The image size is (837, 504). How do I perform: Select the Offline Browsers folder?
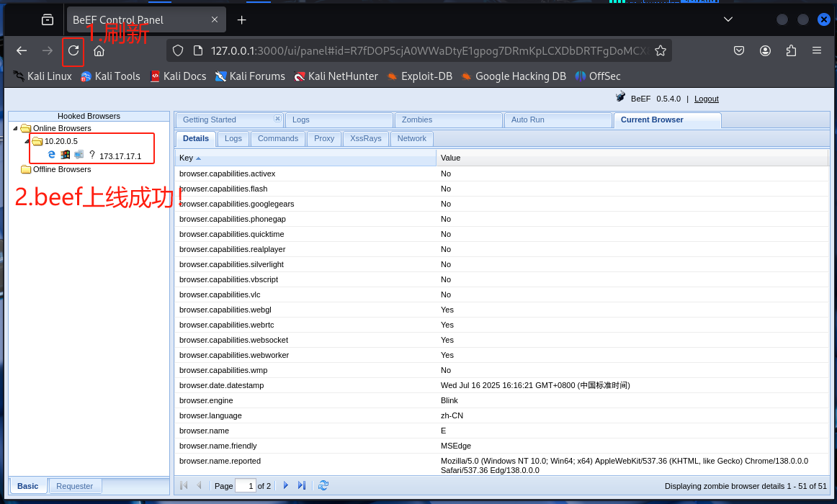pos(56,170)
